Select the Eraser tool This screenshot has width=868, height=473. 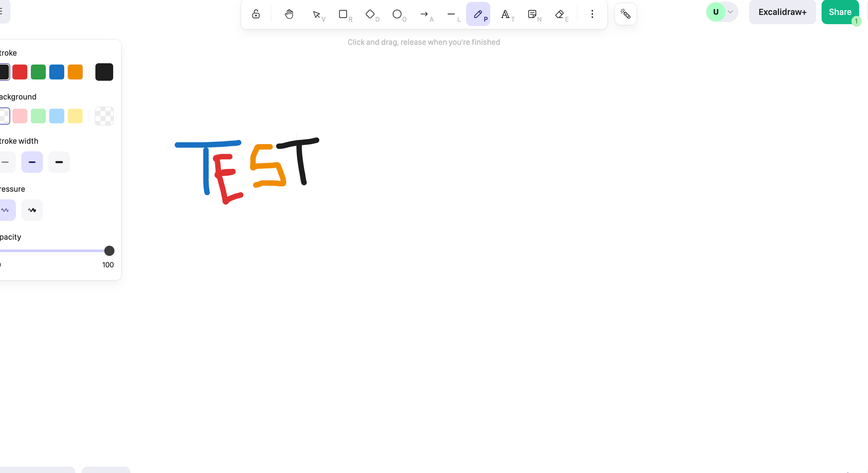click(559, 14)
